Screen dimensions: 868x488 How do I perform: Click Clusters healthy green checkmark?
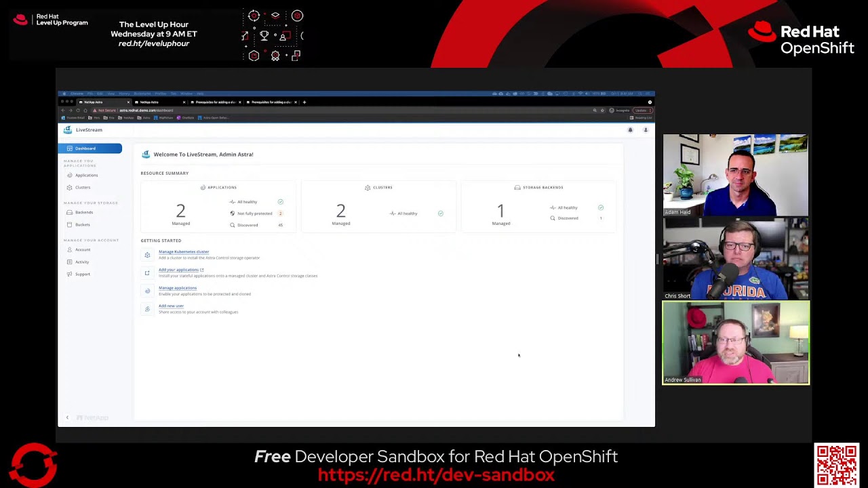[440, 213]
